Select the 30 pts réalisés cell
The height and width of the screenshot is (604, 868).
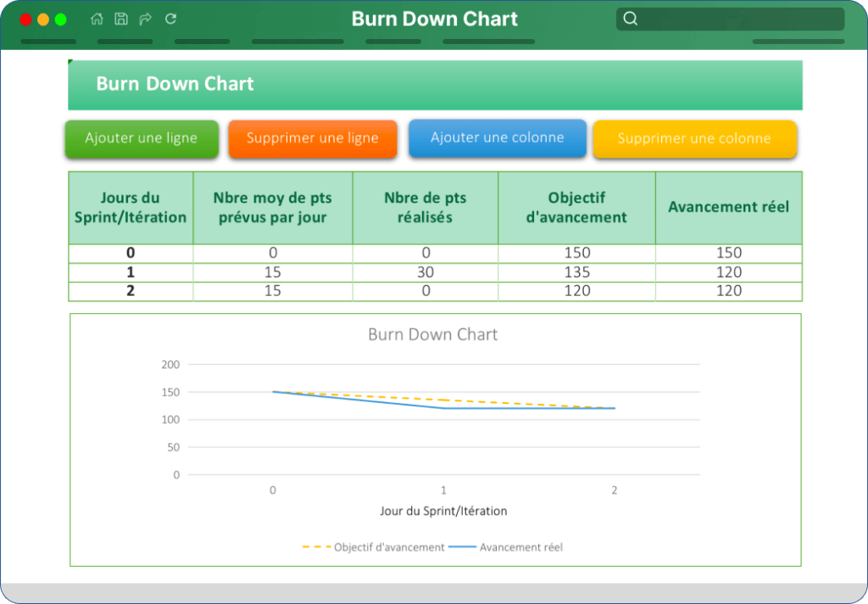(x=426, y=272)
